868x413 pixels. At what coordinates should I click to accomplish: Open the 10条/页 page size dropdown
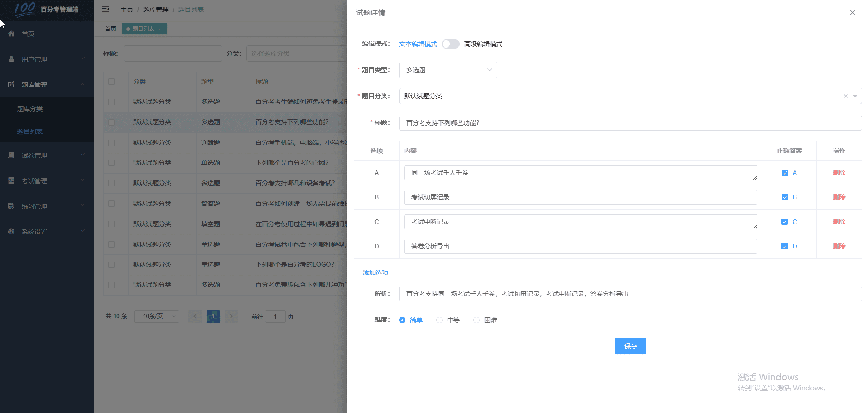click(156, 316)
